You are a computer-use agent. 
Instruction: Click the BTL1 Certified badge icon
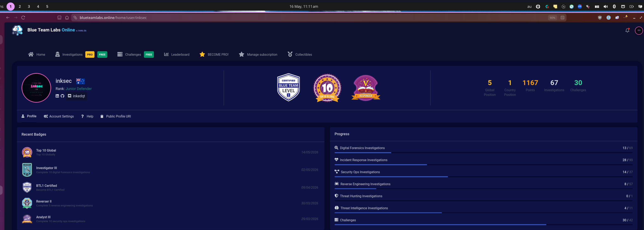pyautogui.click(x=27, y=187)
